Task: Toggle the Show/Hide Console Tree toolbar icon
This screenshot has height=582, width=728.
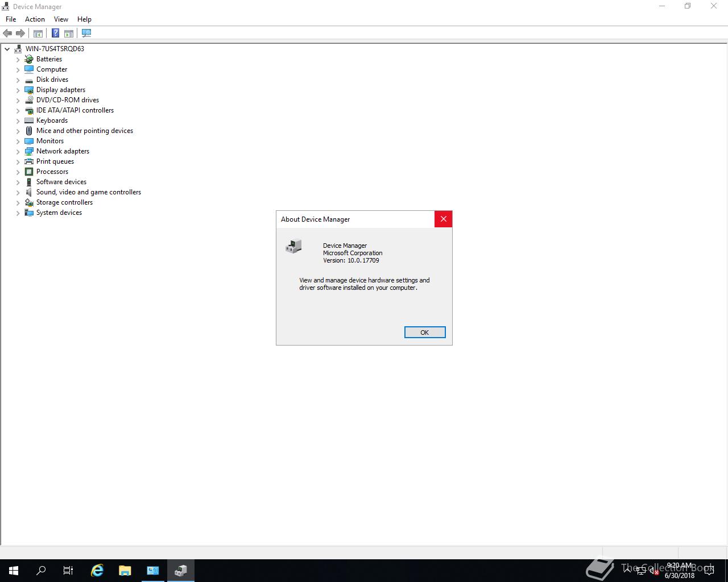Action: click(x=38, y=34)
